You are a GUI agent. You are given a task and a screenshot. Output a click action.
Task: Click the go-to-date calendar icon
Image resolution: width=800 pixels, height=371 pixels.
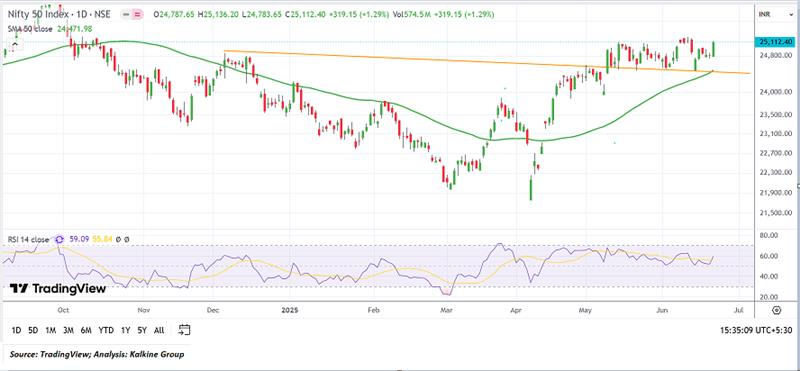tap(185, 330)
